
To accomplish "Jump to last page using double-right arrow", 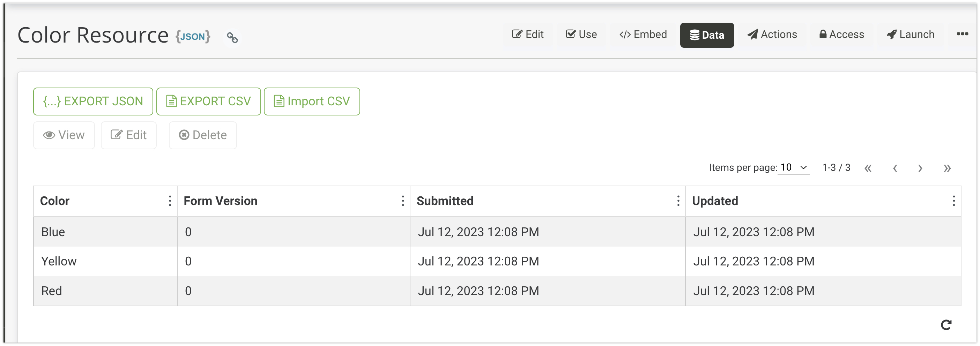I will [x=947, y=168].
